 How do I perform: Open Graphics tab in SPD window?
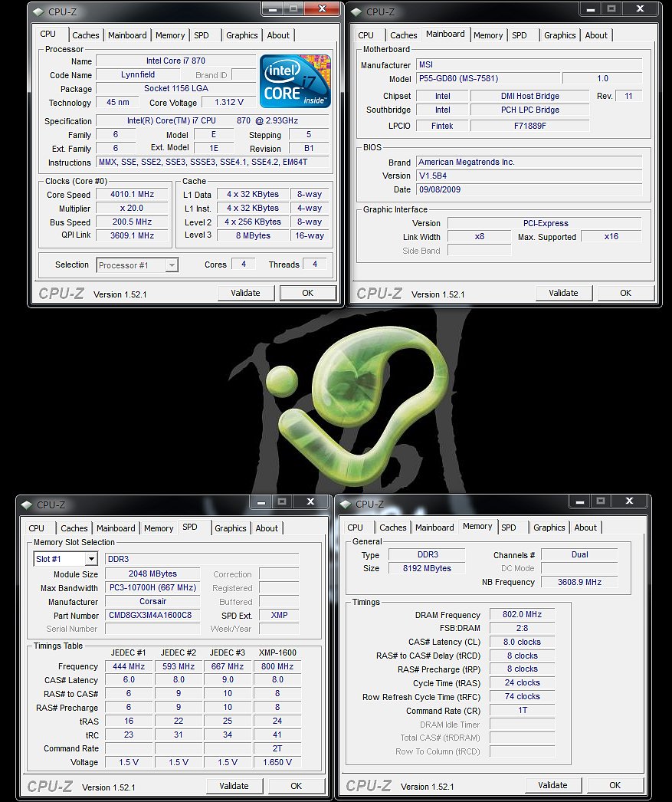pyautogui.click(x=230, y=528)
